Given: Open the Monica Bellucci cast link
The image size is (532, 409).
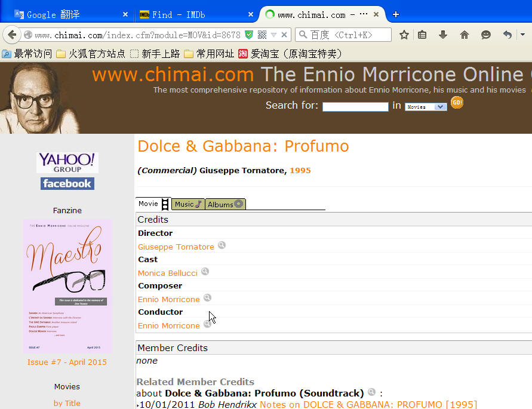Looking at the screenshot, I should coord(168,273).
